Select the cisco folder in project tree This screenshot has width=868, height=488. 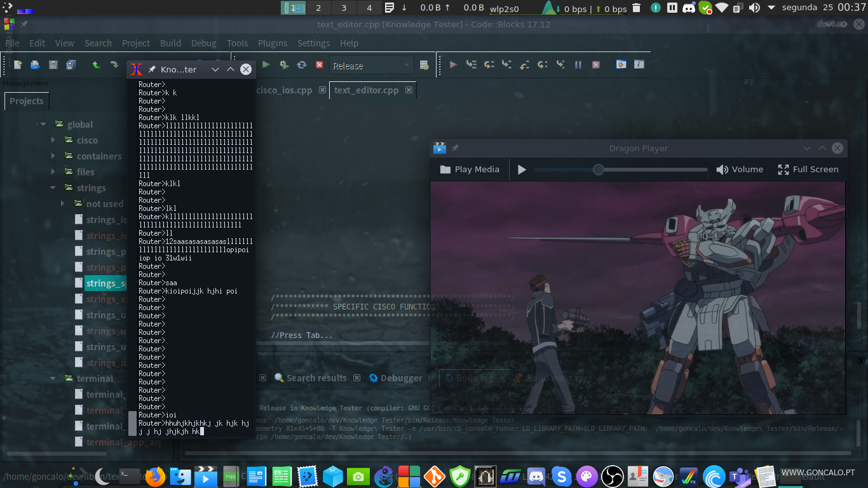(88, 140)
